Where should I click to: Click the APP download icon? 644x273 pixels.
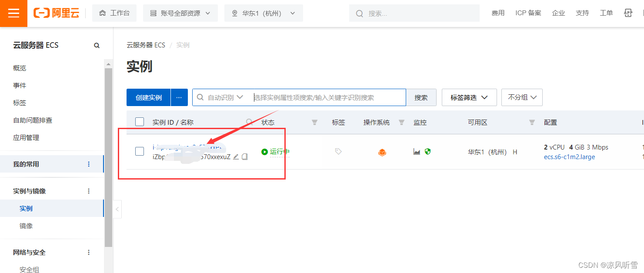tap(628, 13)
